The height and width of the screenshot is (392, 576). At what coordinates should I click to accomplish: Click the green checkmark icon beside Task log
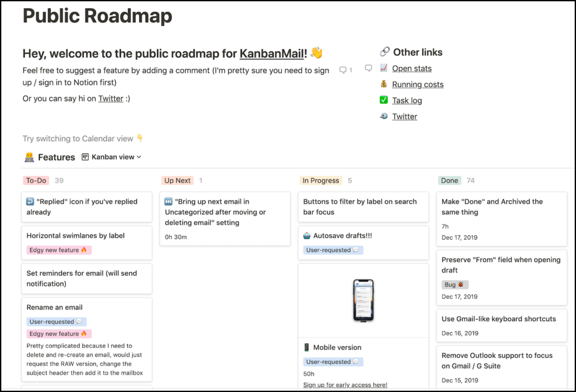[384, 100]
